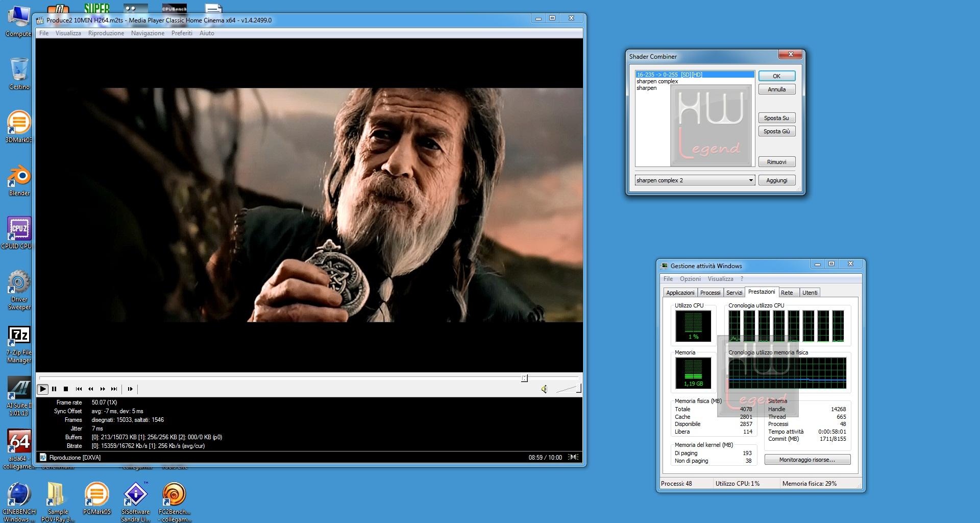The image size is (980, 523).
Task: Click Monitoraggio risorse button
Action: pos(807,460)
